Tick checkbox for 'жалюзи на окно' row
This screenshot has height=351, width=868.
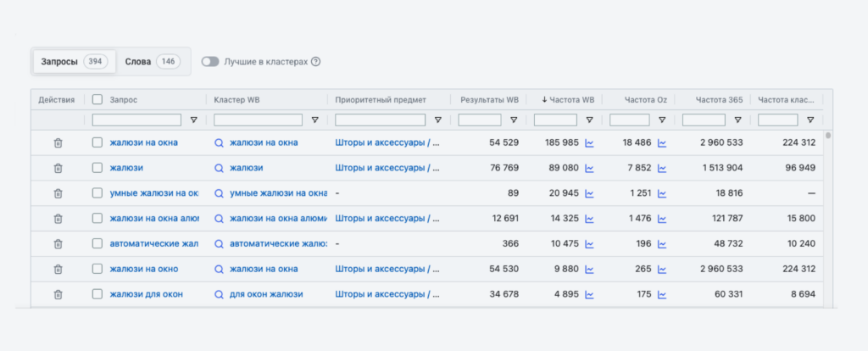tap(97, 269)
